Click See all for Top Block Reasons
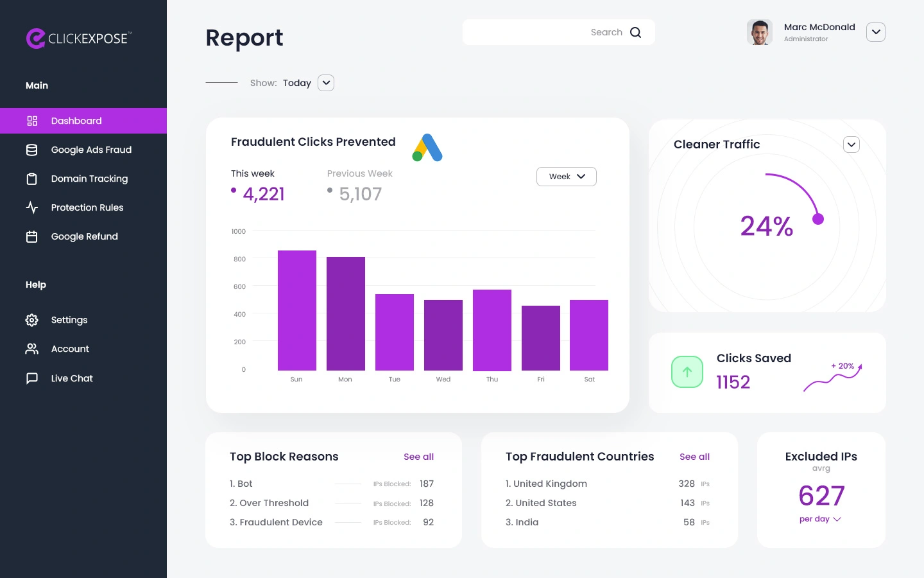924x578 pixels. click(418, 457)
